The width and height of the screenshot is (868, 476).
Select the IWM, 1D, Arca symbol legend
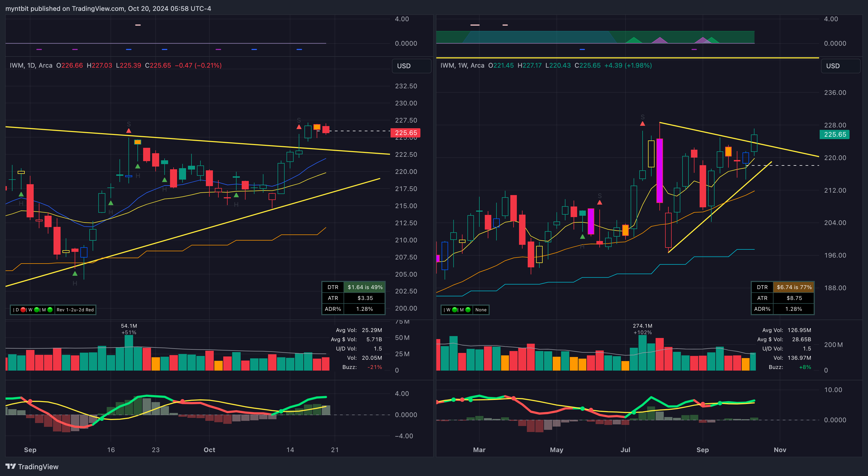tap(31, 65)
